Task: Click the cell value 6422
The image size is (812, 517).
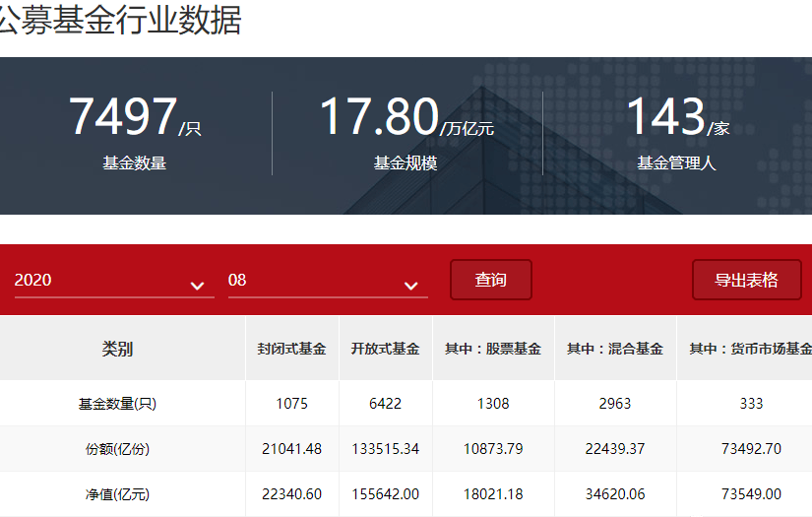Action: 385,404
